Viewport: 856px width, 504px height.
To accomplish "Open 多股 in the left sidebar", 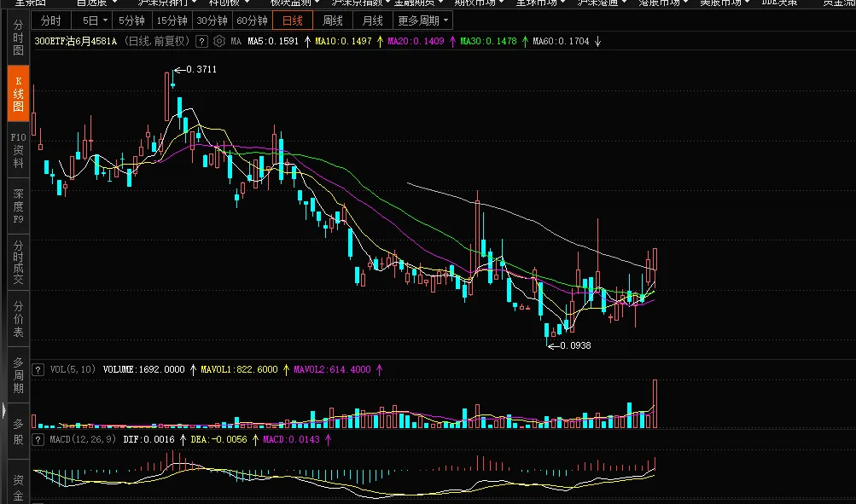I will point(18,431).
